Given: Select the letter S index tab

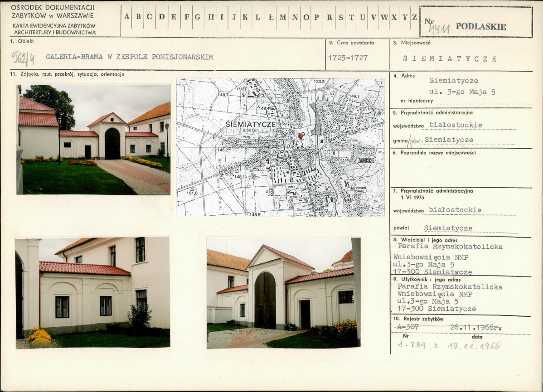Looking at the screenshot, I should point(341,17).
